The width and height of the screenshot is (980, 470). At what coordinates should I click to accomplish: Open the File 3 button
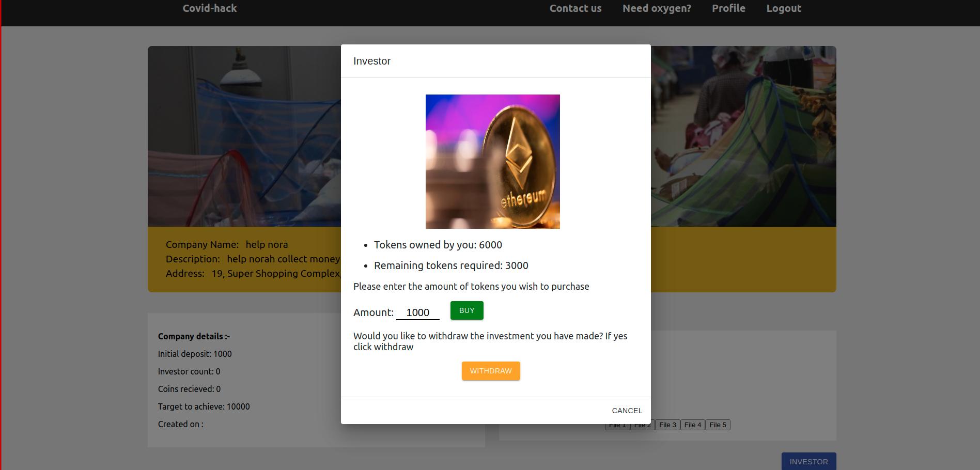coord(667,425)
